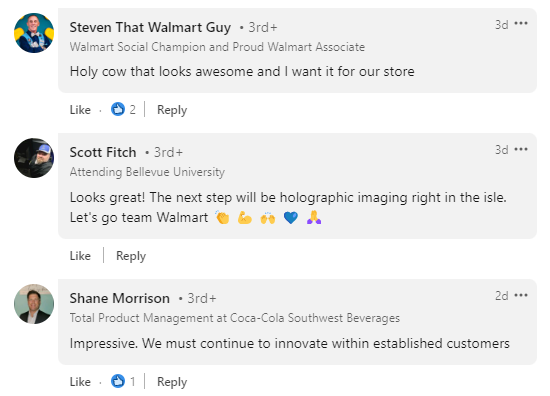This screenshot has height=396, width=550.
Task: Open Scott Fitch's profile picture
Action: [x=34, y=158]
